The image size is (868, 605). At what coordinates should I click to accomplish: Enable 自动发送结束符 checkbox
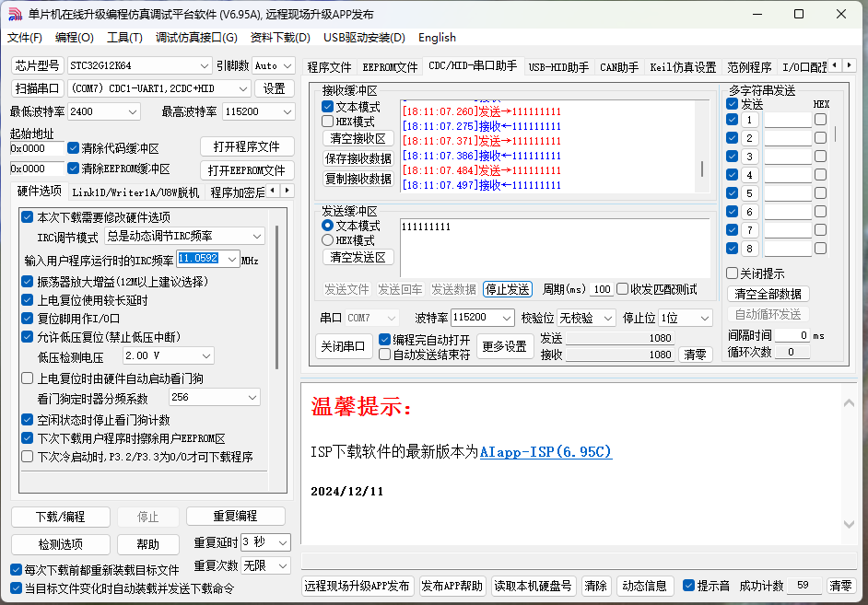[x=385, y=355]
